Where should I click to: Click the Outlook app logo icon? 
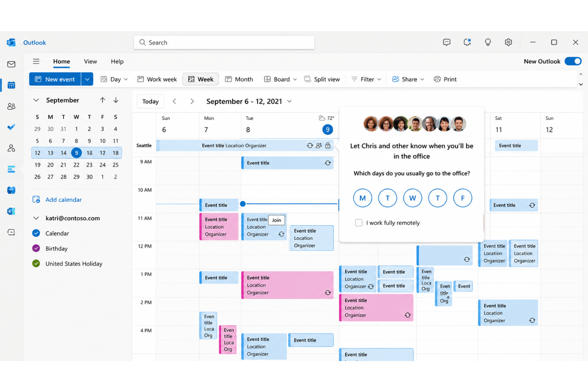coord(11,42)
